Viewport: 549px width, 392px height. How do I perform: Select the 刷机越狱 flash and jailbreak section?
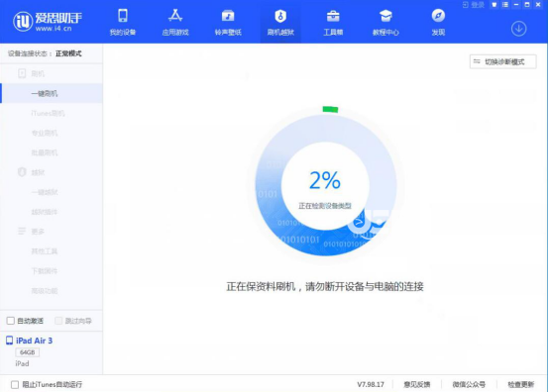[280, 23]
